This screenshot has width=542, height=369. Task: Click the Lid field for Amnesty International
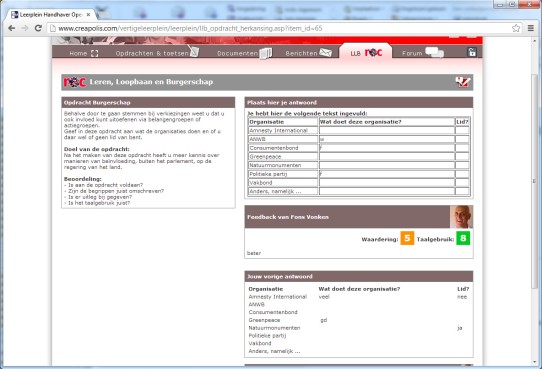tap(462, 130)
